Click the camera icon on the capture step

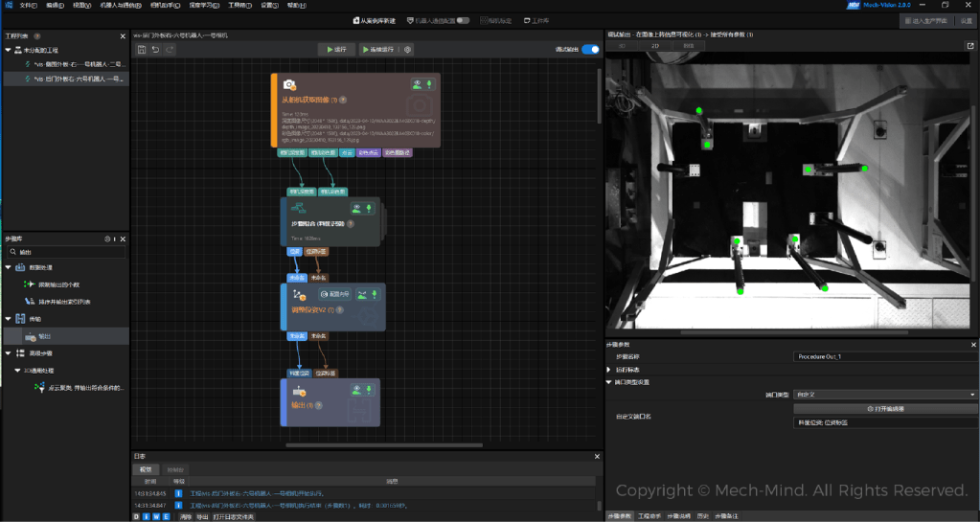tap(289, 85)
